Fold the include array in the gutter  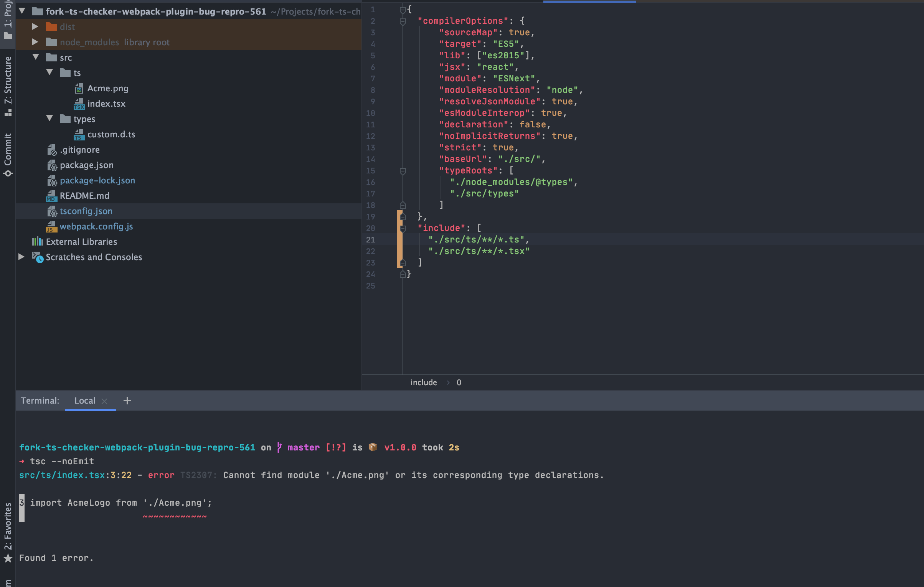[x=403, y=229]
